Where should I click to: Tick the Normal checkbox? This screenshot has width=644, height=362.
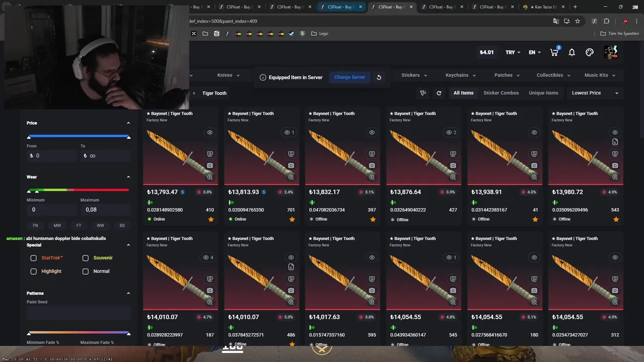(x=86, y=271)
